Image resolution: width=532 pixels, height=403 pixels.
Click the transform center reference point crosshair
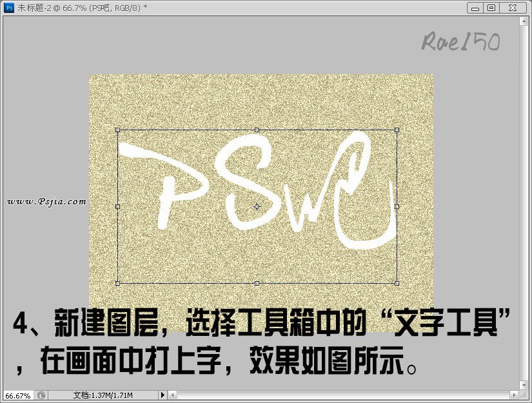[257, 206]
